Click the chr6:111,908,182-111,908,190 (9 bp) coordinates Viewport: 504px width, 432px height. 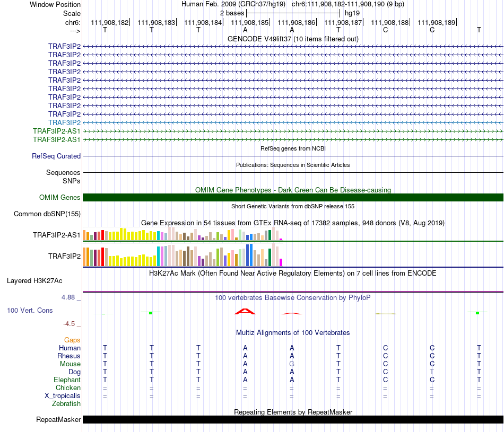(x=348, y=4)
